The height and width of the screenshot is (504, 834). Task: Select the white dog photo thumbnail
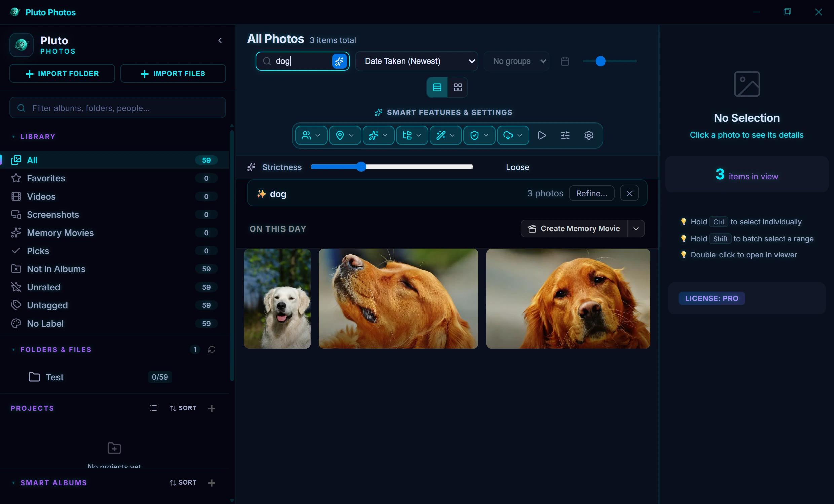click(277, 299)
